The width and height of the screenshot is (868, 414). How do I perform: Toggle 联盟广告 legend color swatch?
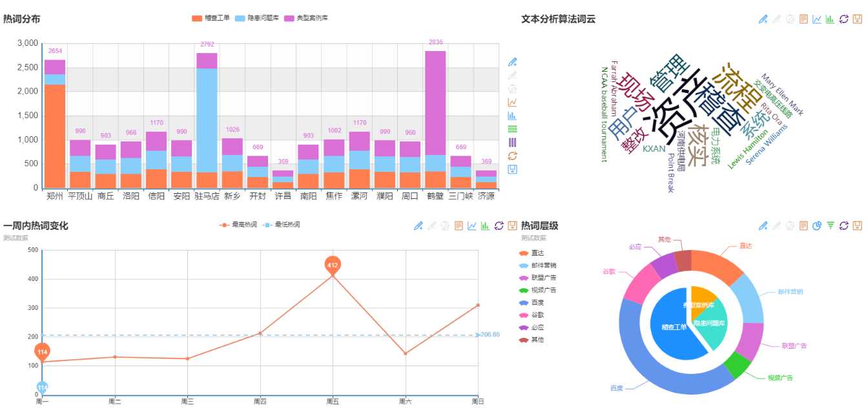pos(523,278)
